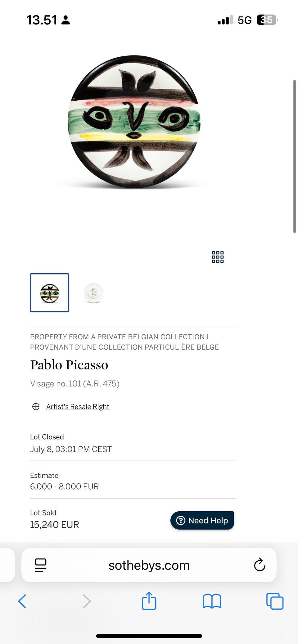The image size is (298, 644).
Task: Reload the sothebys.com page
Action: point(260,565)
